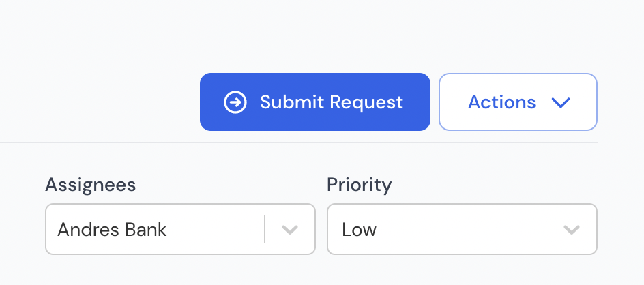Change priority from Low using its box
This screenshot has width=644, height=285.
tap(462, 229)
